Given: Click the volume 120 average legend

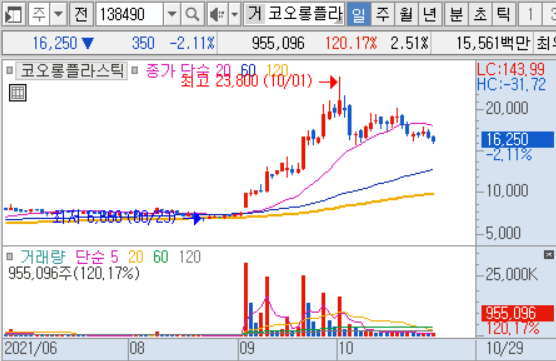Looking at the screenshot, I should point(190,256).
